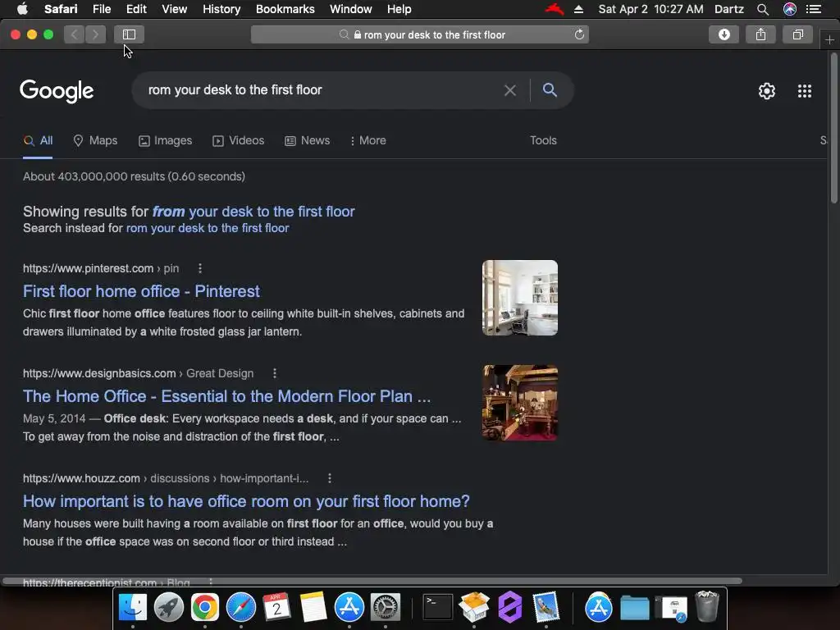Open the Share sheet icon
The image size is (840, 630).
(x=760, y=34)
